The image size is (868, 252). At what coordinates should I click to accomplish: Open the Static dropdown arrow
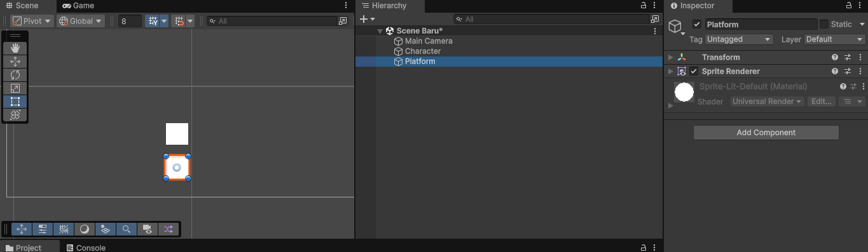[x=862, y=24]
